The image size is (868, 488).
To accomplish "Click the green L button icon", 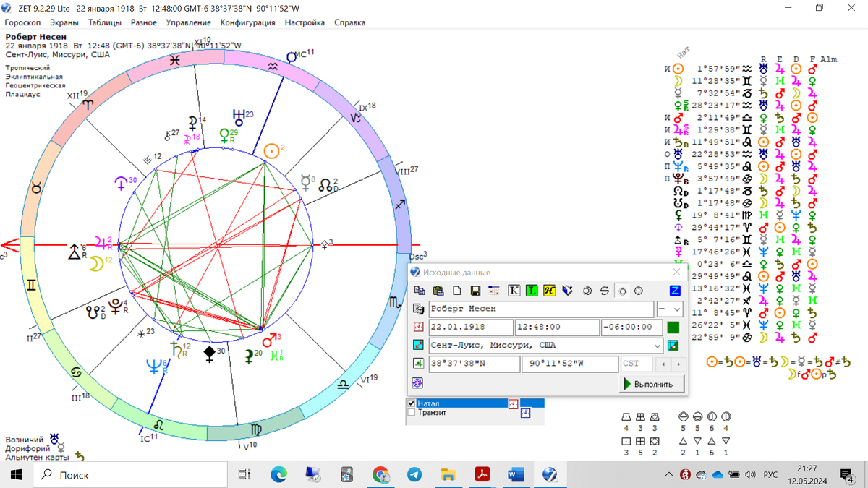I will pyautogui.click(x=532, y=291).
